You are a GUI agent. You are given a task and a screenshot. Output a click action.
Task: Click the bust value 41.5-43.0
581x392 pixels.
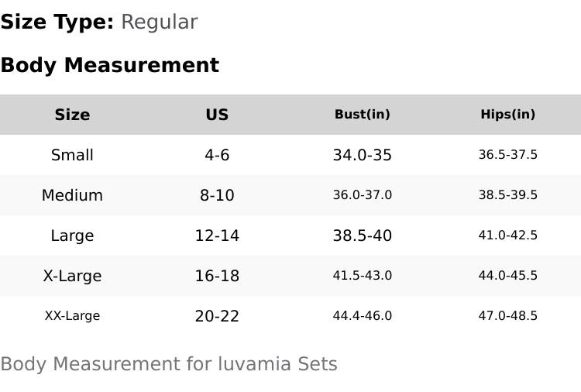362,276
